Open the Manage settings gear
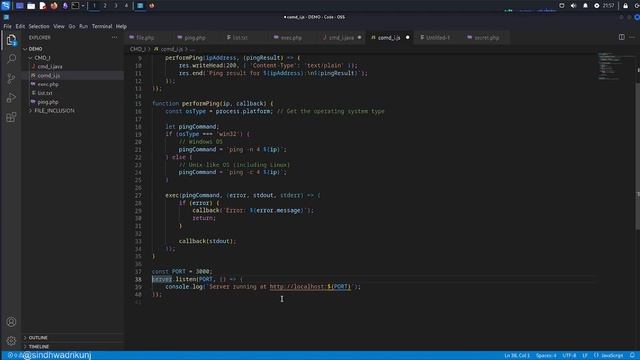This screenshot has height=360, width=640. [11, 340]
